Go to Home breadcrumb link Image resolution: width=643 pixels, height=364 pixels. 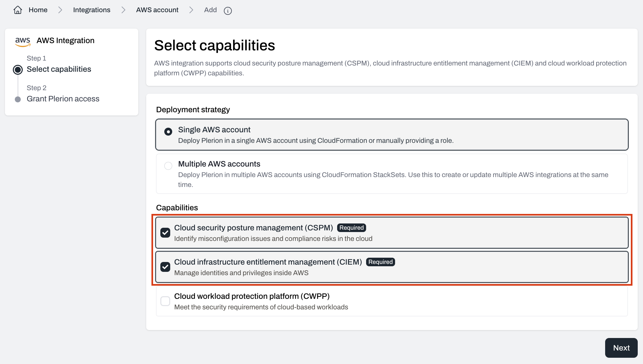click(38, 10)
